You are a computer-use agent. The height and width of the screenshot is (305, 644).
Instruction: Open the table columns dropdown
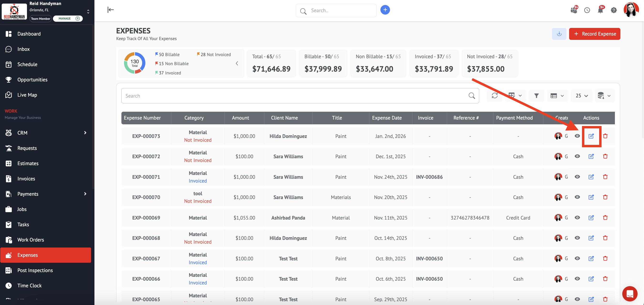[515, 95]
